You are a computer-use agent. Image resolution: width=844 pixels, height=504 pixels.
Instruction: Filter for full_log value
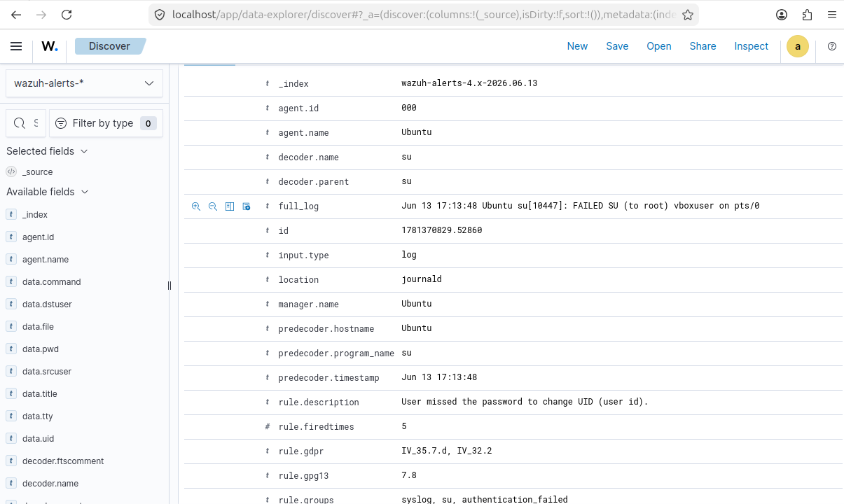point(196,206)
